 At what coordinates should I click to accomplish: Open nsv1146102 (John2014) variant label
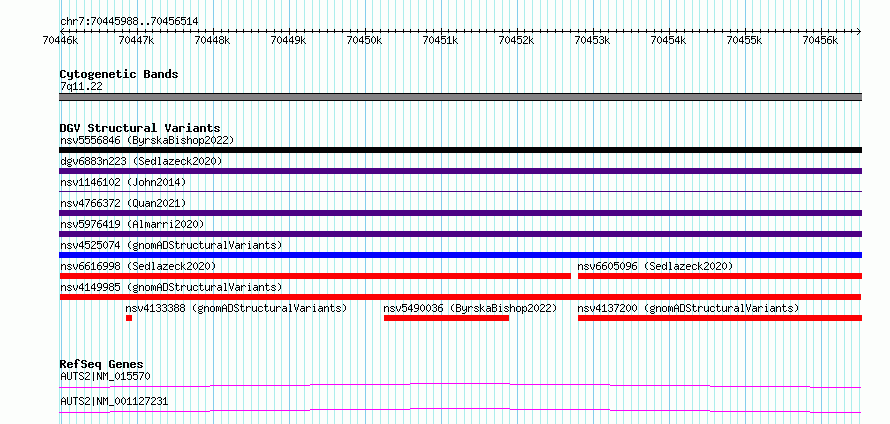[123, 182]
